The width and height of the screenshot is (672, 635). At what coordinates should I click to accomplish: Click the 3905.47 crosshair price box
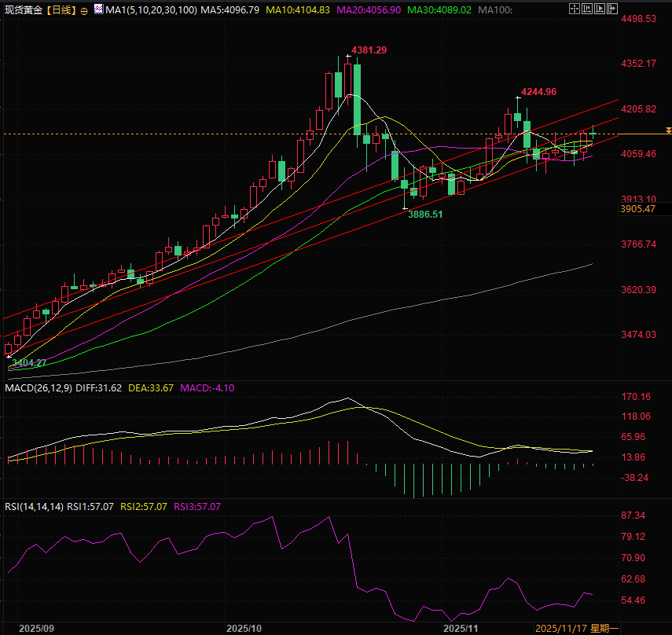tap(637, 208)
